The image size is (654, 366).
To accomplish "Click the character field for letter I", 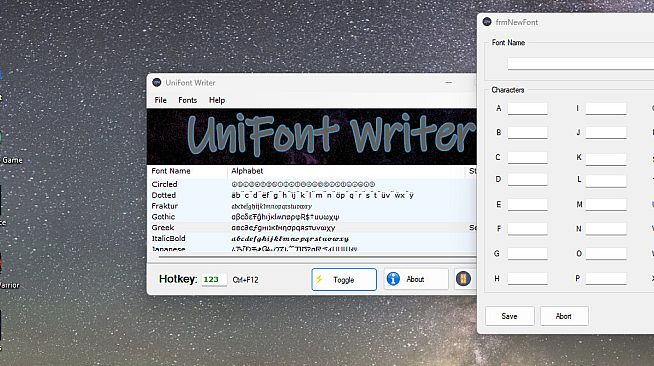I will click(606, 109).
